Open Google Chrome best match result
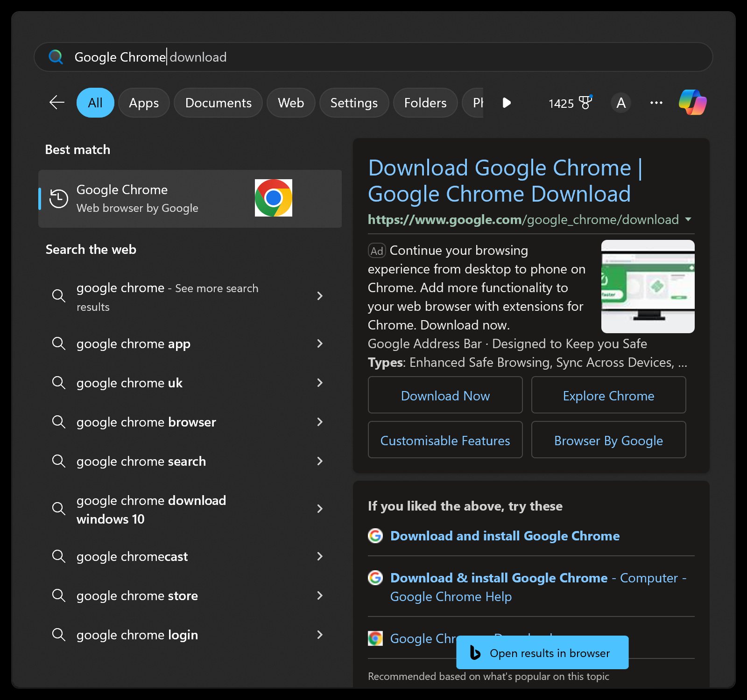The image size is (747, 700). click(x=190, y=199)
